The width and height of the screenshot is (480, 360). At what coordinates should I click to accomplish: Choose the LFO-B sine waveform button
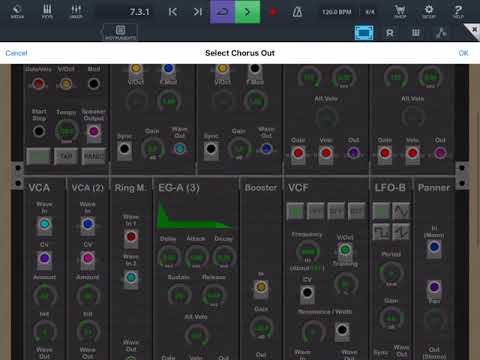coord(401,211)
